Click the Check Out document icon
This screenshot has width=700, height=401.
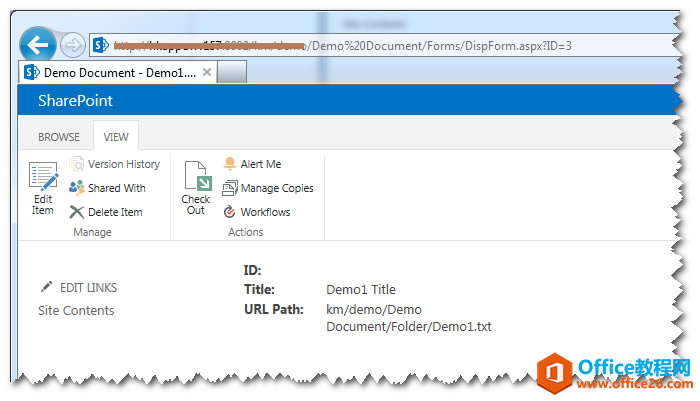coord(197,176)
